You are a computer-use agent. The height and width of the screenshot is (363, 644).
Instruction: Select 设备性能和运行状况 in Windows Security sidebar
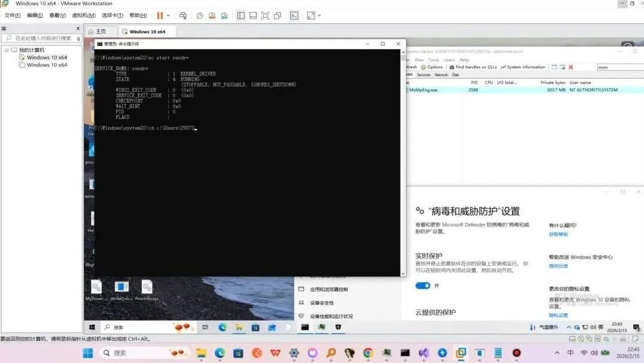point(332,317)
